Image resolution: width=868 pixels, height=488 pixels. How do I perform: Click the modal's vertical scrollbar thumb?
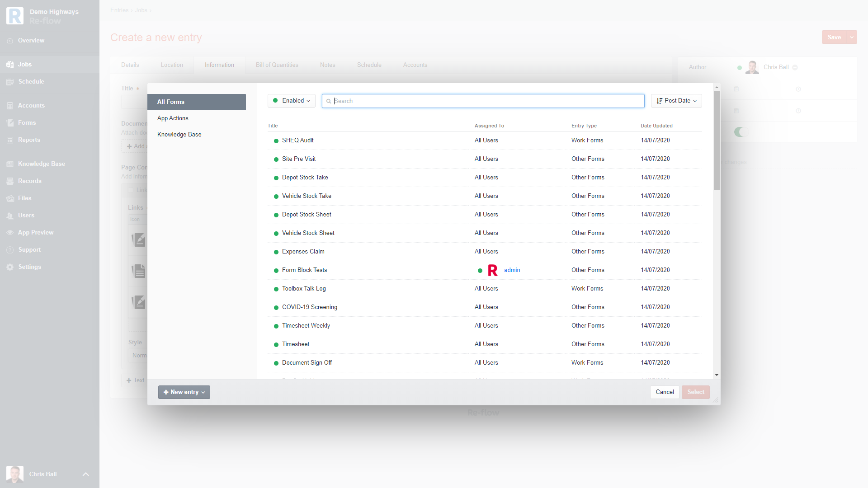tap(717, 140)
